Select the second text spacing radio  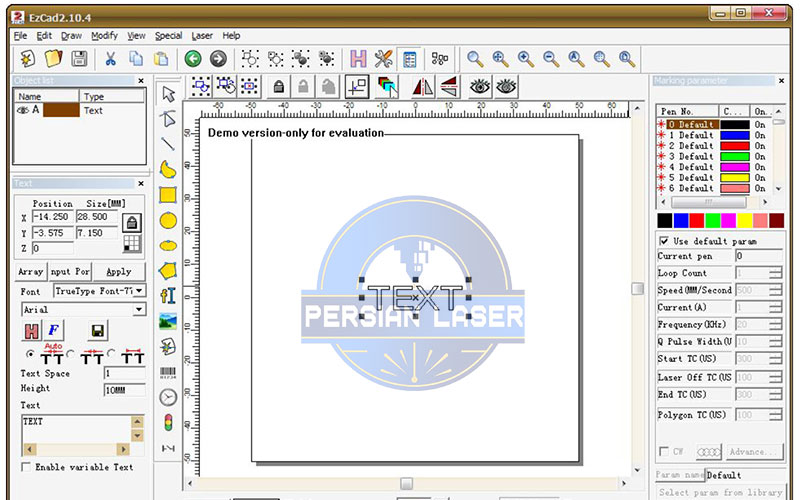coord(70,353)
